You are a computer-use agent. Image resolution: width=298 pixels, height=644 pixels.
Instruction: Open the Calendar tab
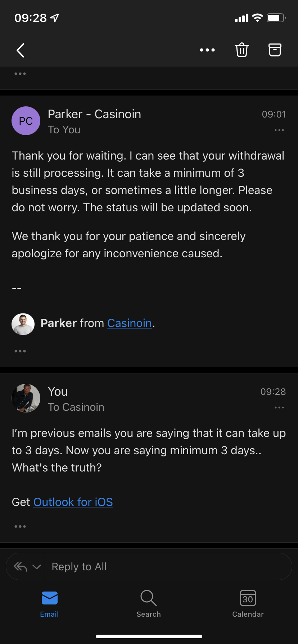pyautogui.click(x=248, y=604)
